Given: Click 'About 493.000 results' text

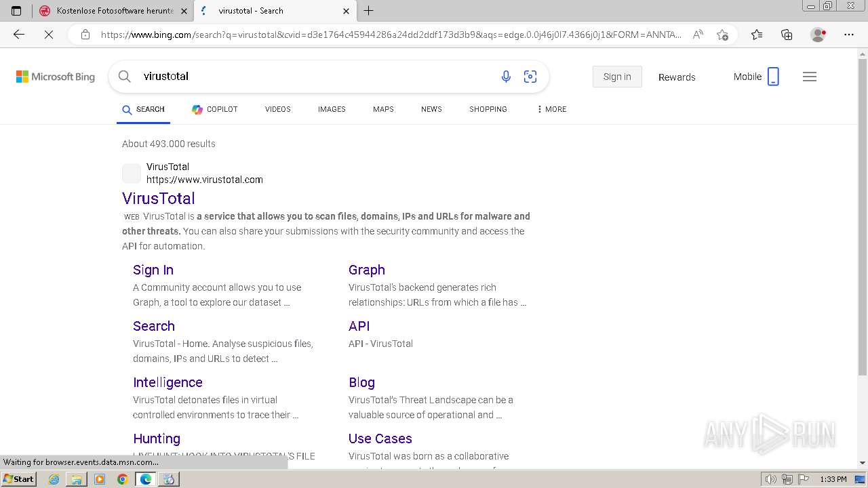Looking at the screenshot, I should point(169,144).
